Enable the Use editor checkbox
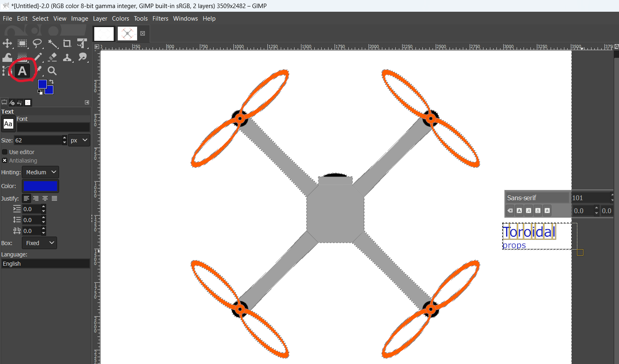Screen dimensions: 619x364 (5, 152)
